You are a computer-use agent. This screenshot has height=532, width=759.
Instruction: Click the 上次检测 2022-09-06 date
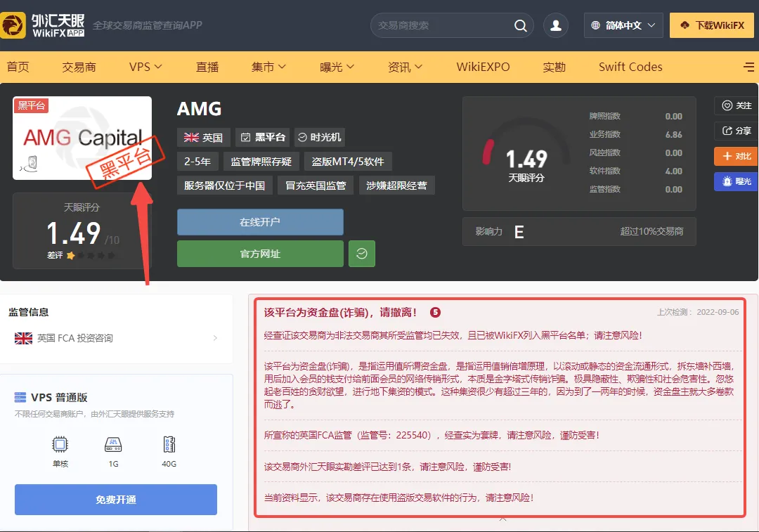click(698, 312)
